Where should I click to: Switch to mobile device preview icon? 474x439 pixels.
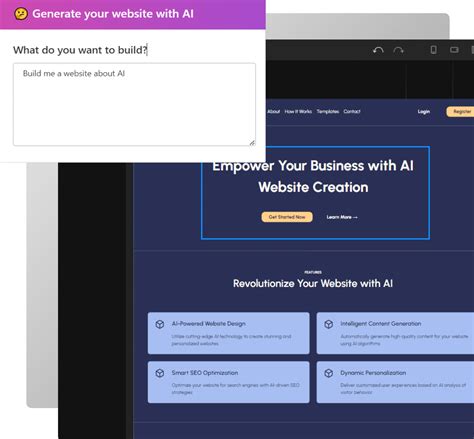pos(433,50)
